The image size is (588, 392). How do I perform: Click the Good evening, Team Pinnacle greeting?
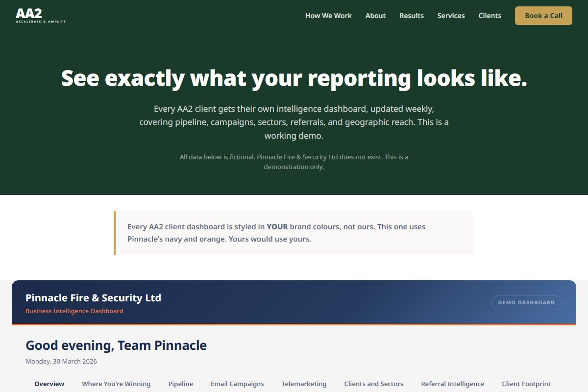click(116, 345)
